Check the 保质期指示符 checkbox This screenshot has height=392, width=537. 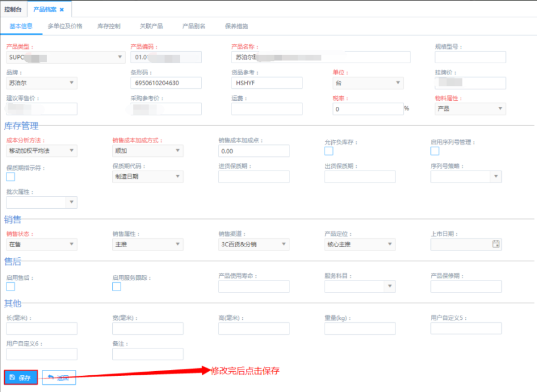[10, 177]
